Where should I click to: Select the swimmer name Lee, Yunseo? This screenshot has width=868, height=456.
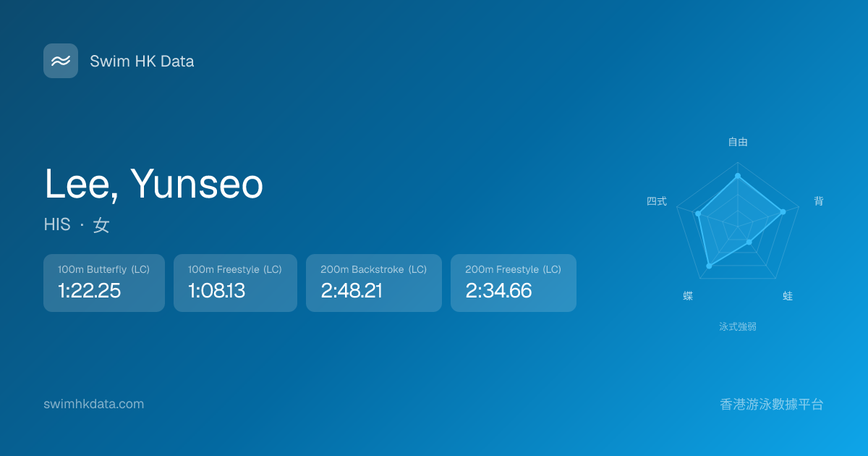tap(153, 184)
